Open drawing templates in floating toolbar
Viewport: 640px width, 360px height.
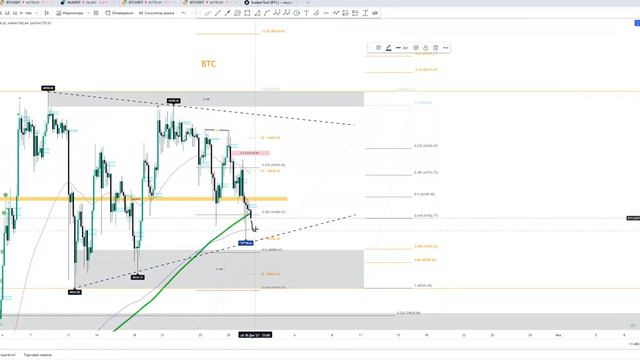[378, 48]
